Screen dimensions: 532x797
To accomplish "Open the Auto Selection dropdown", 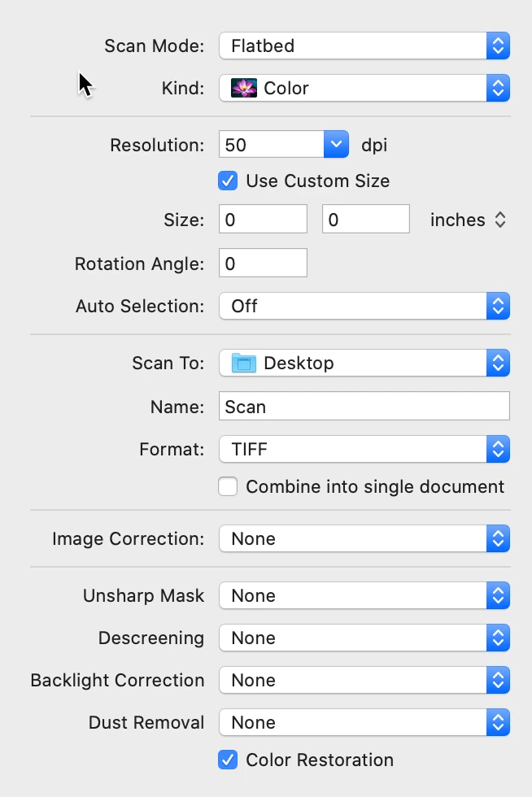I will [x=364, y=306].
